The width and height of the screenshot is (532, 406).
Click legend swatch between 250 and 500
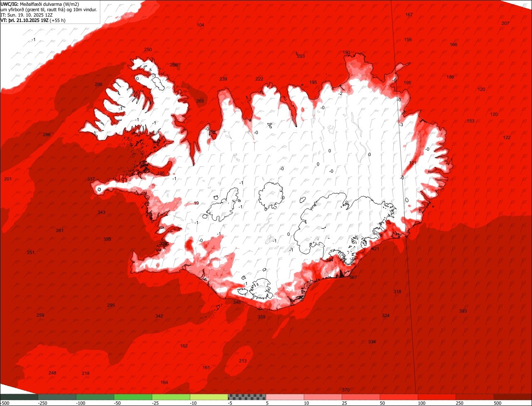pos(475,397)
